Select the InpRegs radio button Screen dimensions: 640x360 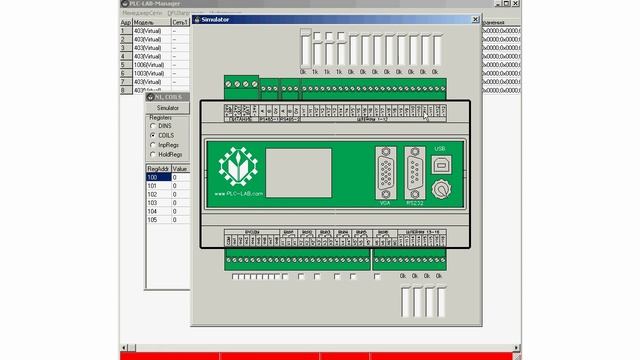[153, 145]
